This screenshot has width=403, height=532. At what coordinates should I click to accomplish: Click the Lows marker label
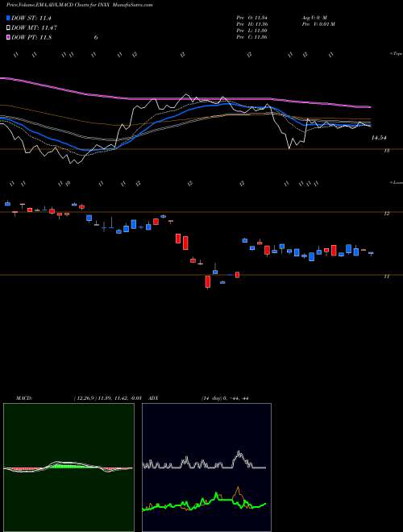[397, 183]
